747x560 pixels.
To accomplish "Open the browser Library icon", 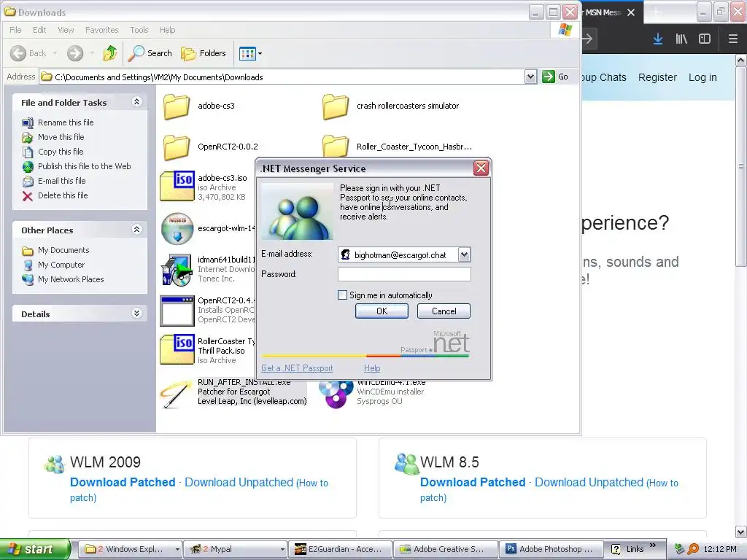I will coord(681,39).
